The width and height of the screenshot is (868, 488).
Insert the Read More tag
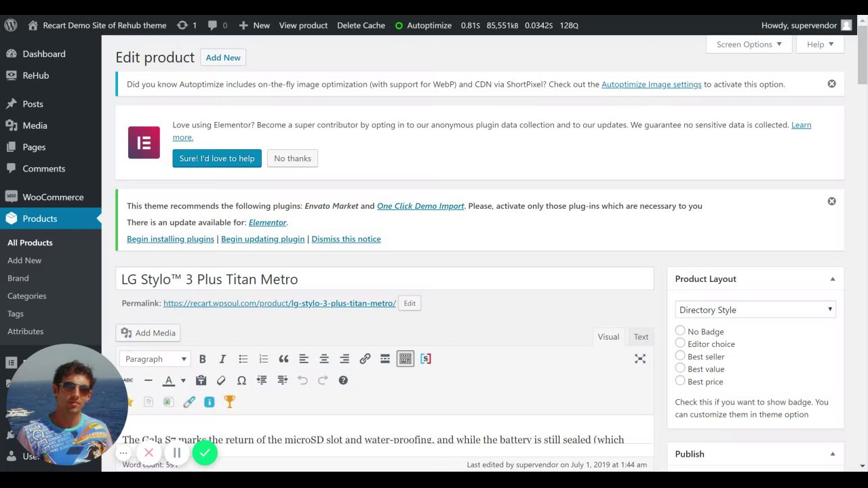pyautogui.click(x=385, y=359)
